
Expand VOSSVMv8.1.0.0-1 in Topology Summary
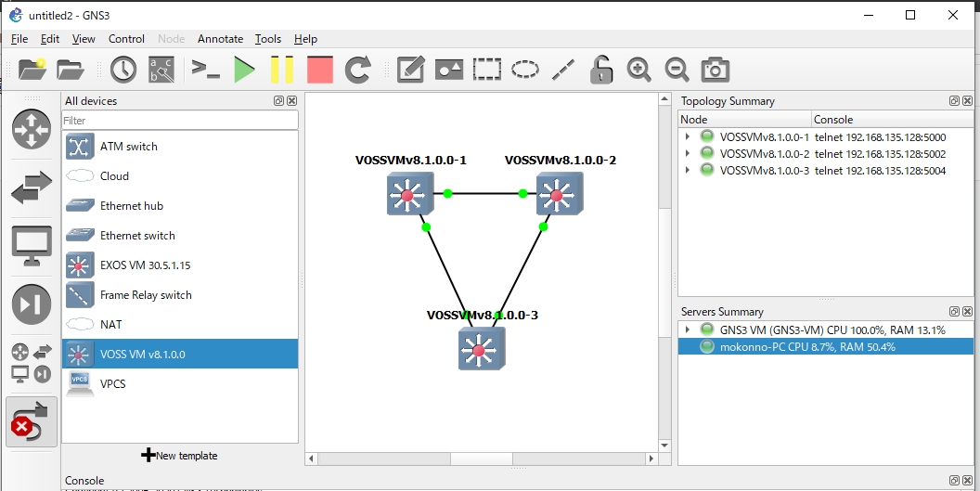(x=688, y=136)
